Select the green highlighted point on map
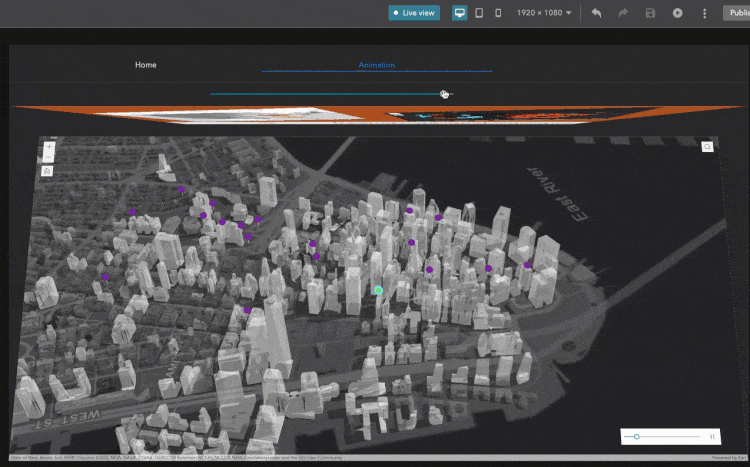750x467 pixels. [x=378, y=290]
